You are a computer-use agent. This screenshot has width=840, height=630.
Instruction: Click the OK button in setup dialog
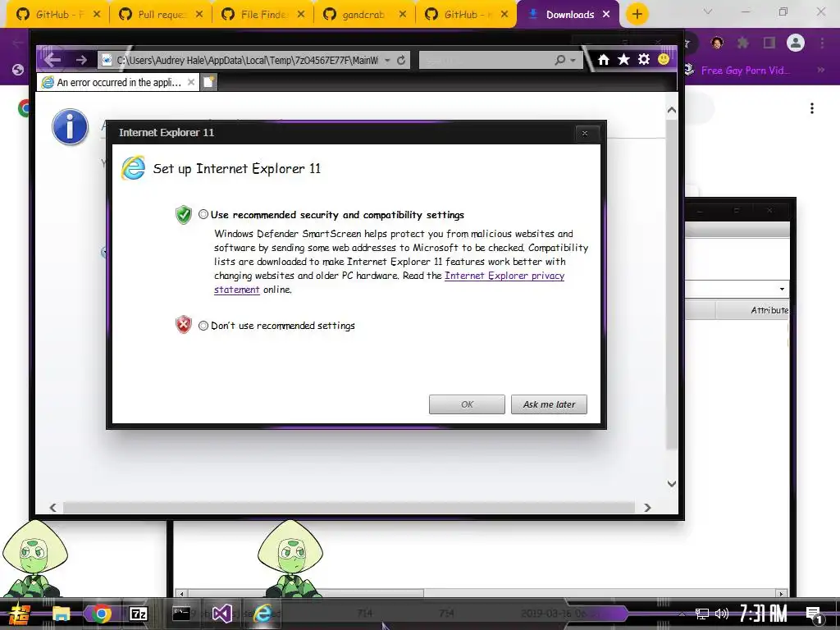(x=467, y=404)
